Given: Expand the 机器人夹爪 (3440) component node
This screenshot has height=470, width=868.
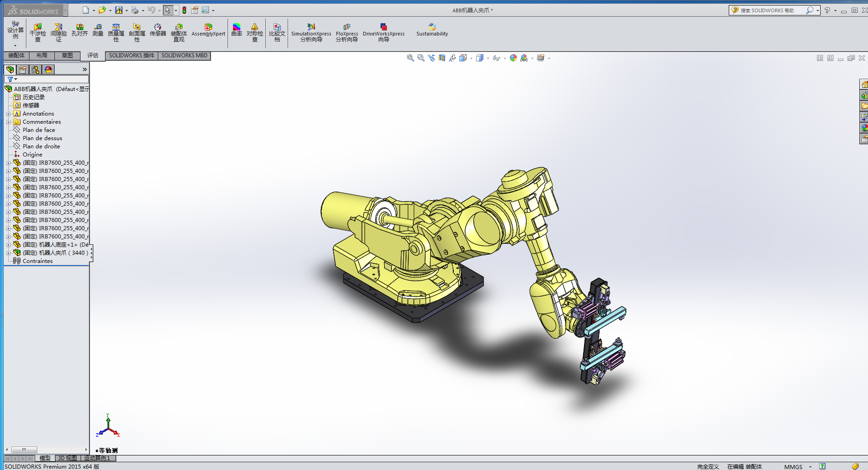Looking at the screenshot, I should pyautogui.click(x=8, y=253).
